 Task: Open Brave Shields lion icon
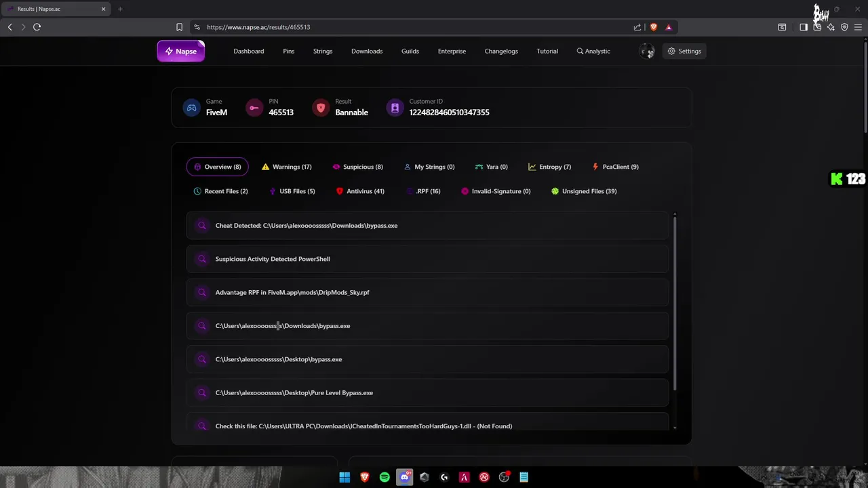click(x=654, y=27)
